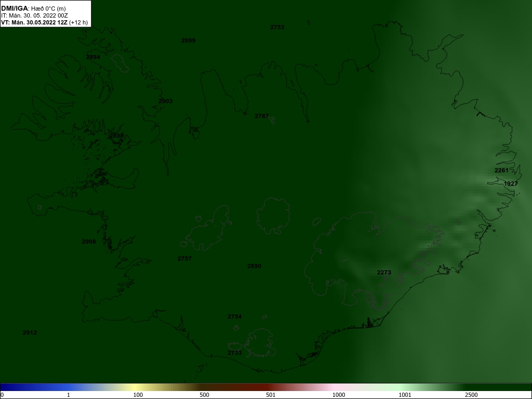
Task: Click the 2753 height label
Action: [277, 27]
